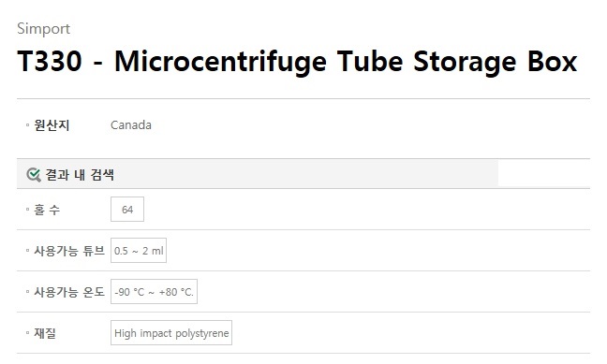Viewport: 607px width, 364px height.
Task: Click the 사용가능 튜브 row label
Action: coord(69,251)
